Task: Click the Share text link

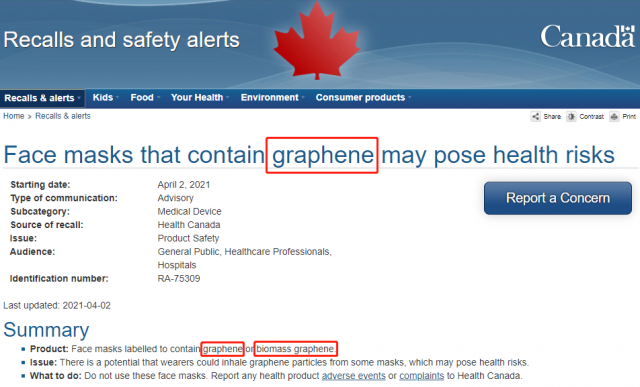Action: click(x=552, y=116)
